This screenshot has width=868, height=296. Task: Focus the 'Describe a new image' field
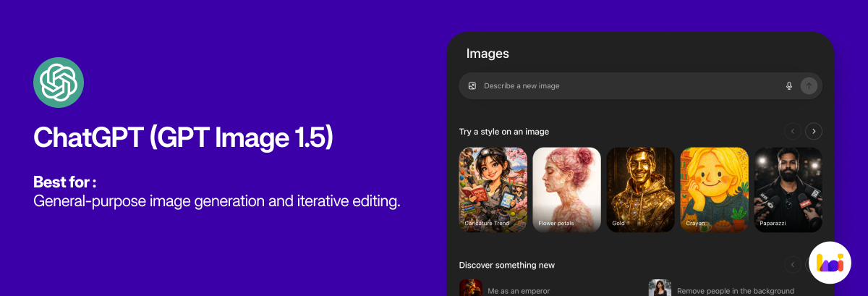(640, 85)
